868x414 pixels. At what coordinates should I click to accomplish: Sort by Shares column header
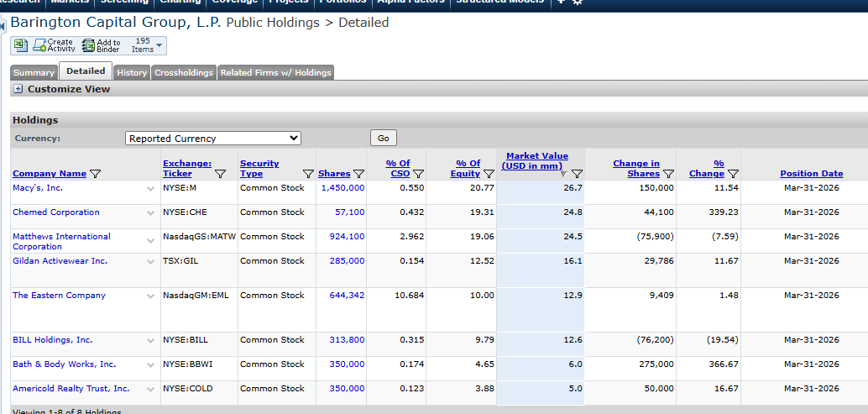click(334, 173)
